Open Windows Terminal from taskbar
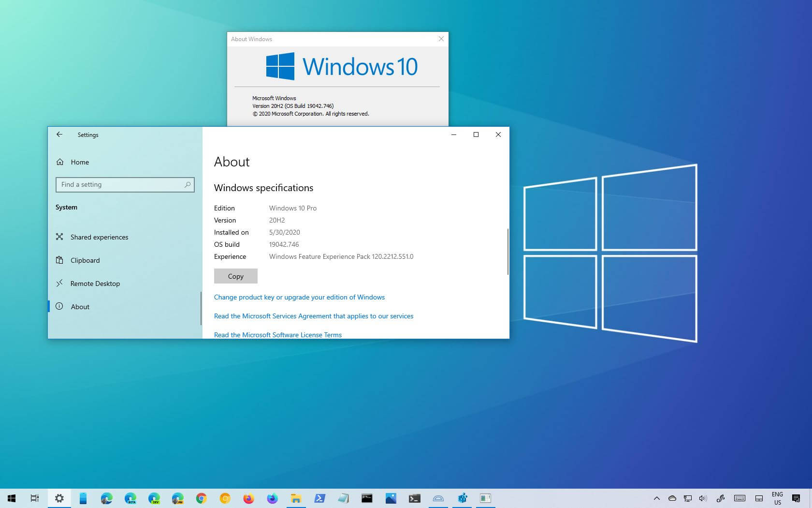The width and height of the screenshot is (812, 508). [414, 498]
